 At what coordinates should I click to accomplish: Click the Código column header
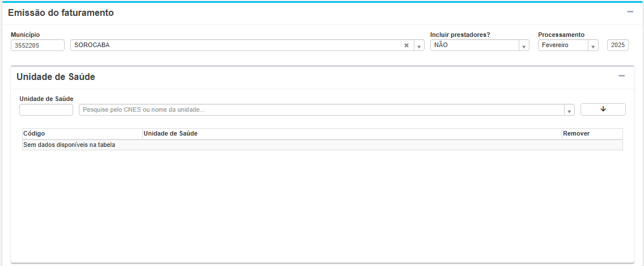point(34,133)
